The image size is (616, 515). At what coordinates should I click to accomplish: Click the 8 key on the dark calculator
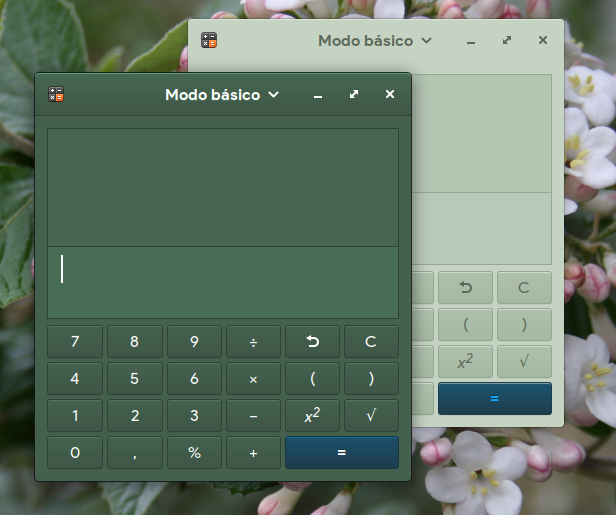pos(135,341)
